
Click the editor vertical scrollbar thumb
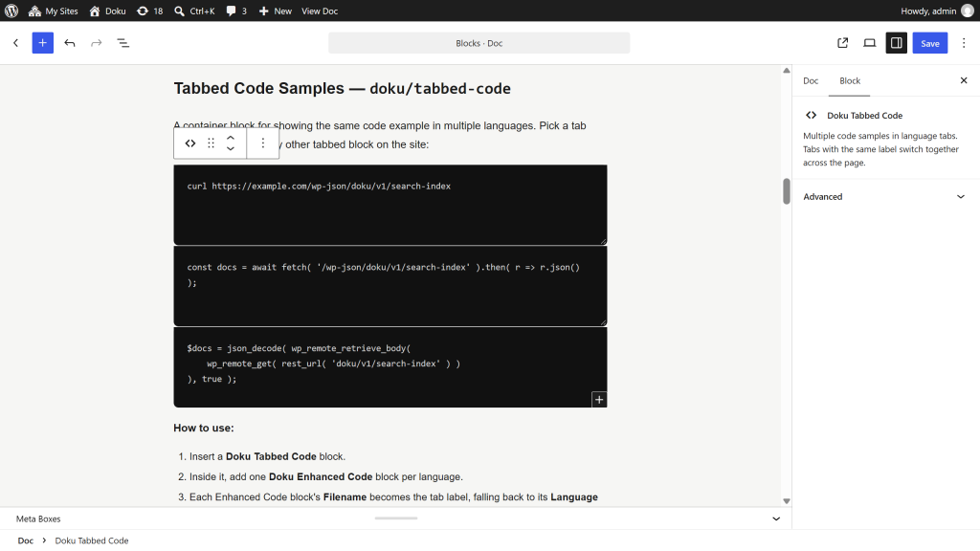(787, 191)
